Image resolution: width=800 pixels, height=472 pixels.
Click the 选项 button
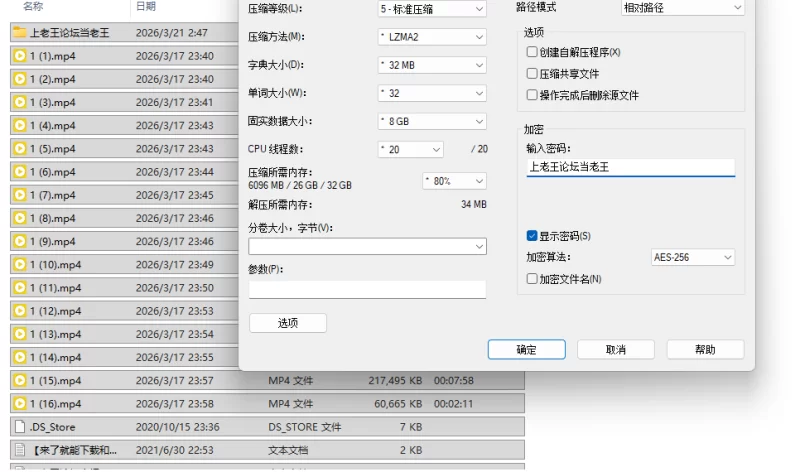288,323
